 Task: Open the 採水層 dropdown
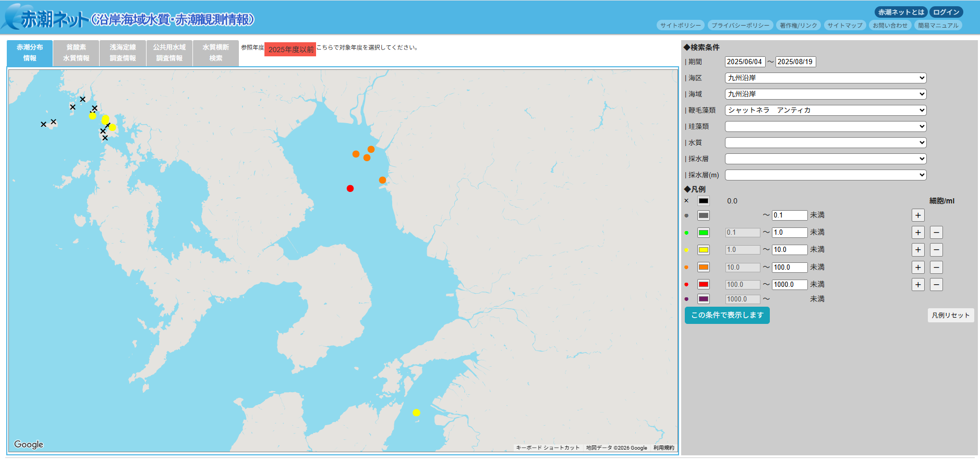coord(826,159)
